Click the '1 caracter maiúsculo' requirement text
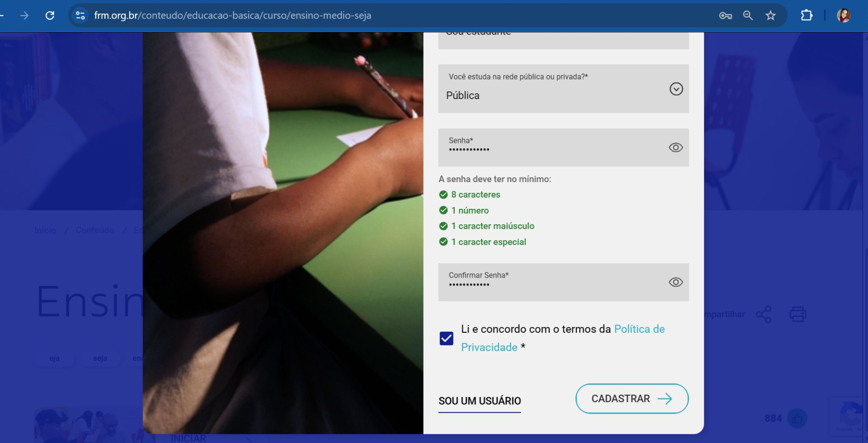868x443 pixels. pyautogui.click(x=492, y=226)
